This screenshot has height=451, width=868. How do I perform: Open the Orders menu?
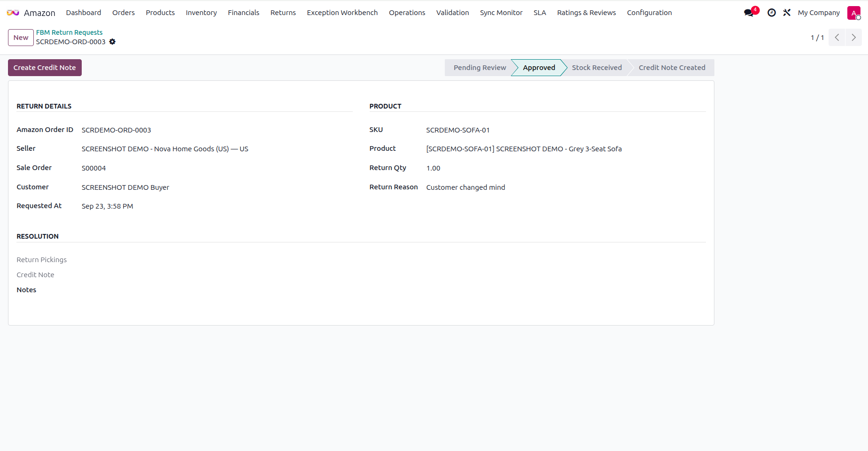click(124, 13)
